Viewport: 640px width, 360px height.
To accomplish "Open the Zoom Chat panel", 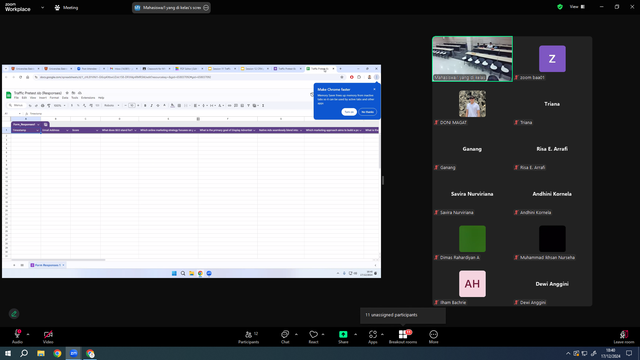I will tap(285, 337).
